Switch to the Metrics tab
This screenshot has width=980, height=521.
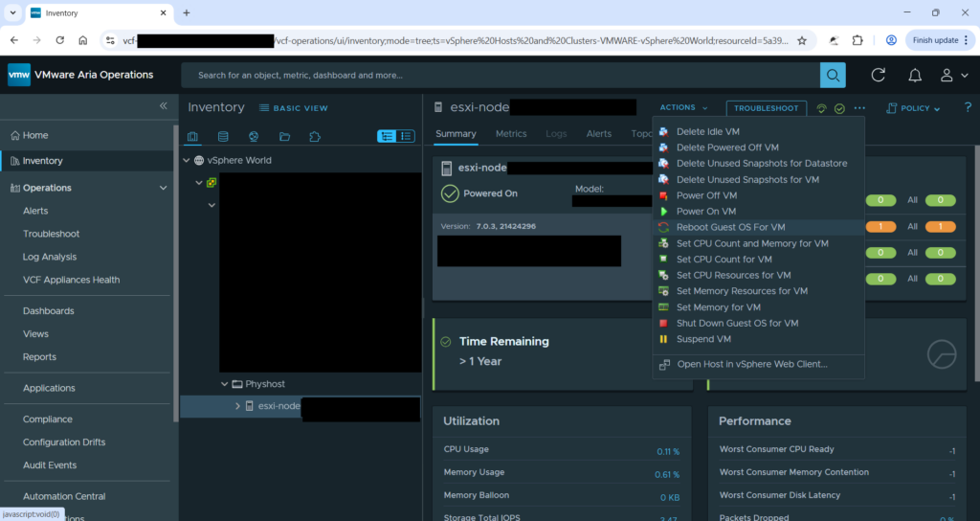coord(511,134)
